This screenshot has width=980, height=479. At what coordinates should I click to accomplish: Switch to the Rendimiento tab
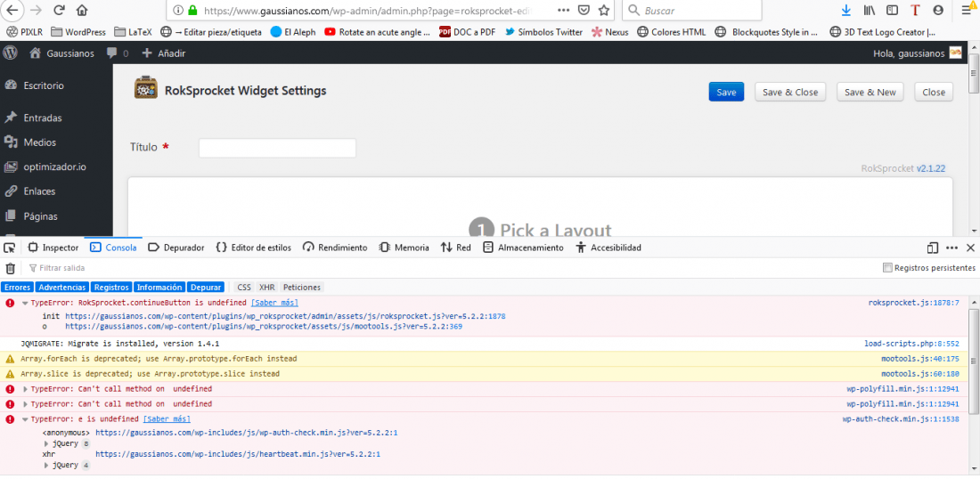point(335,248)
